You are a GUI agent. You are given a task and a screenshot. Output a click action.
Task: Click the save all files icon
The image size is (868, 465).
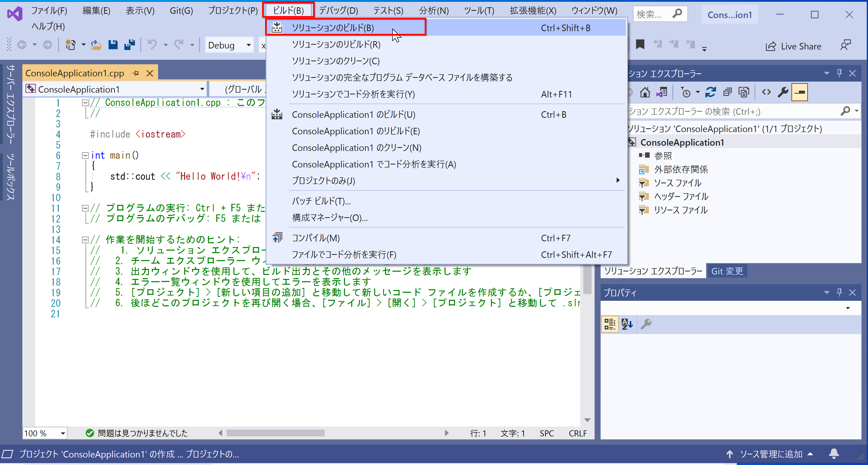pos(129,45)
